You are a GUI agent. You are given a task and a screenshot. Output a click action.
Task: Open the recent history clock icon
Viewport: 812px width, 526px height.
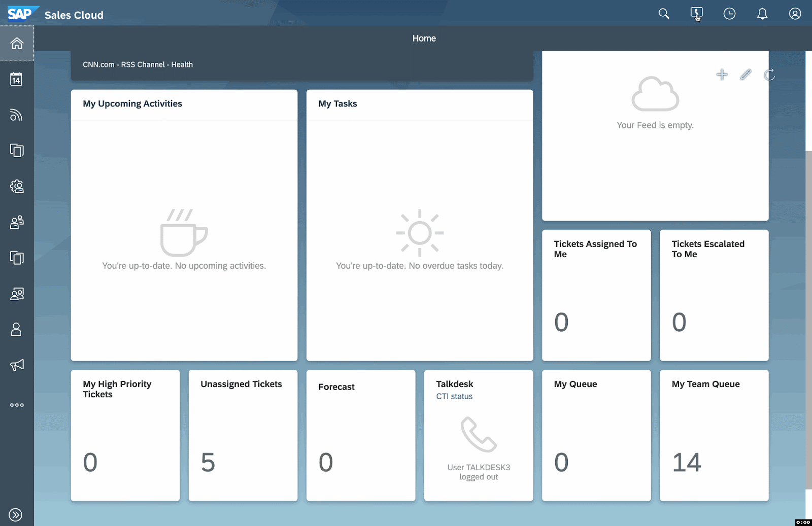729,14
